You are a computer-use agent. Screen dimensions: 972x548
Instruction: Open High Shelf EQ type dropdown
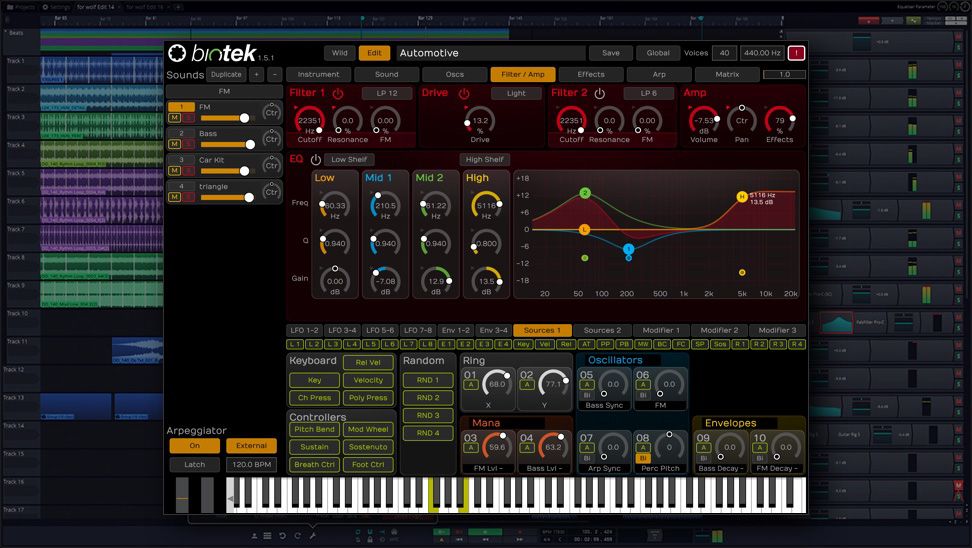tap(484, 159)
